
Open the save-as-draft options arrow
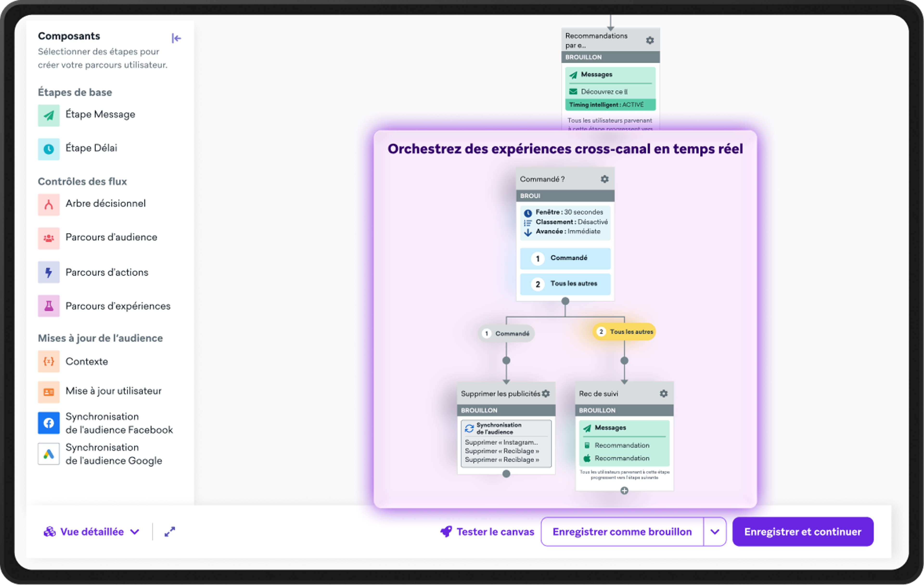click(x=715, y=532)
